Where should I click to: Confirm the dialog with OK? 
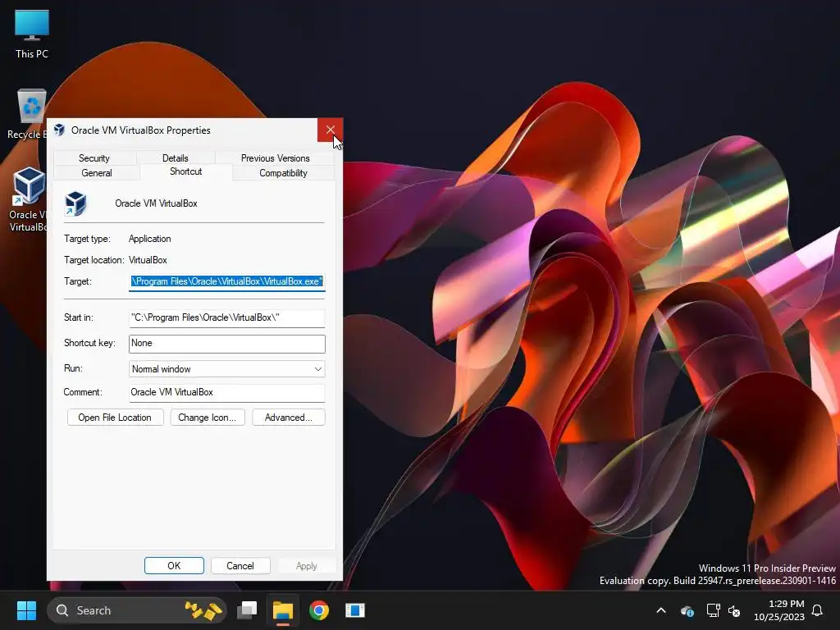[174, 566]
